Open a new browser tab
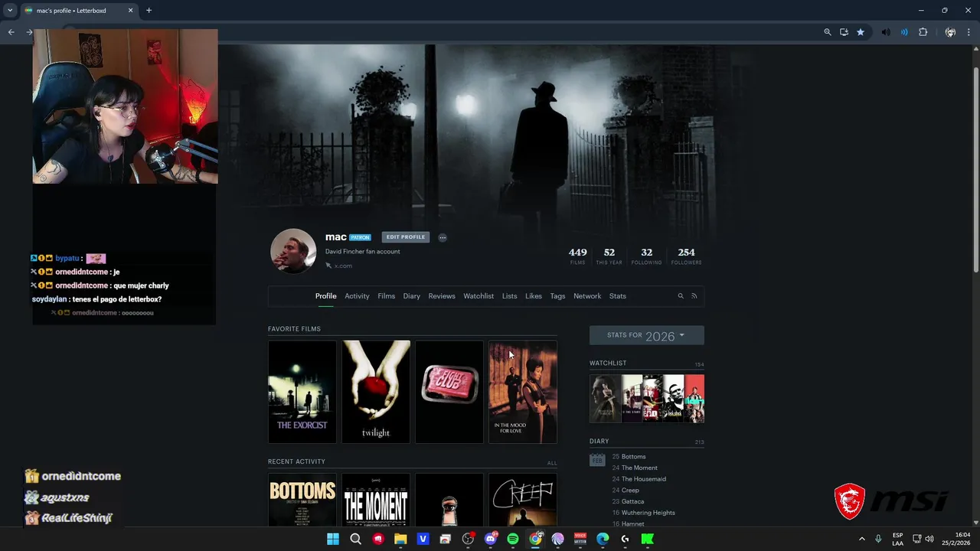The width and height of the screenshot is (980, 551). coord(149,11)
